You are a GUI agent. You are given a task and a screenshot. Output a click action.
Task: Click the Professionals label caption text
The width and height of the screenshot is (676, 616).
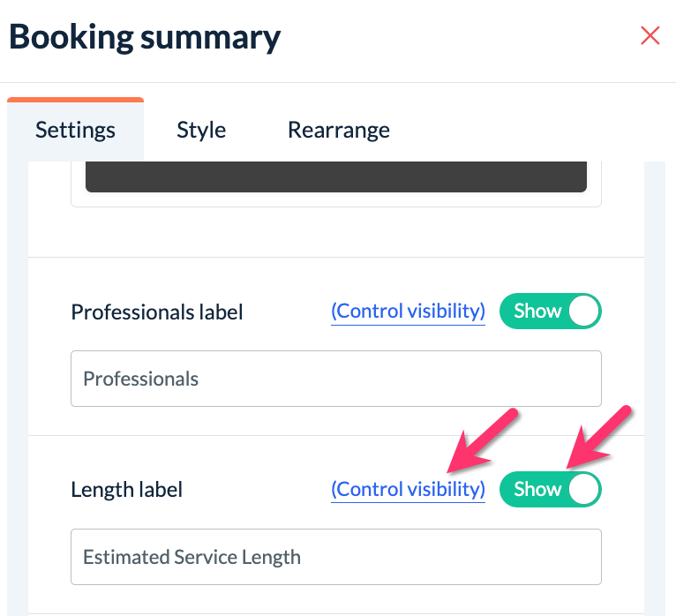coord(157,312)
